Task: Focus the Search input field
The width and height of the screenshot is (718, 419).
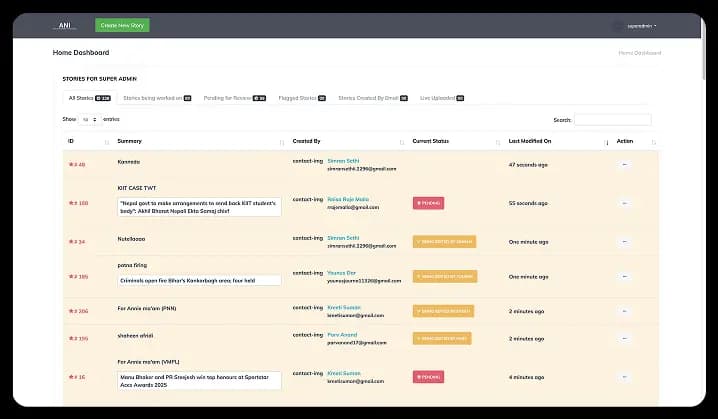Action: [x=613, y=120]
